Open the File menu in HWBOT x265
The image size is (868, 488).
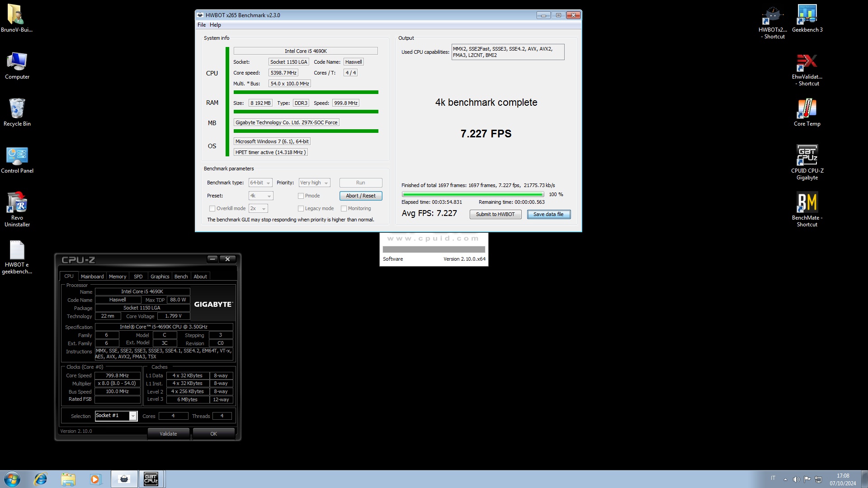pos(202,25)
